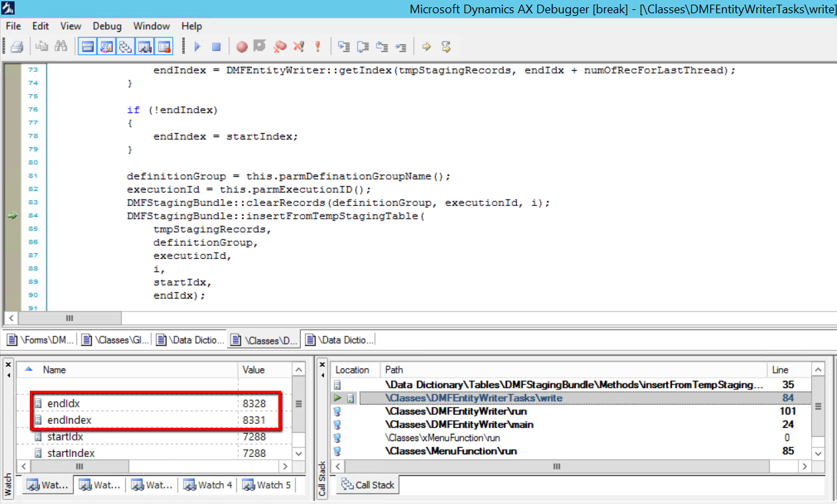Toggle the second blue-highlighted window button
Screen dimensions: 837x504
[106, 46]
